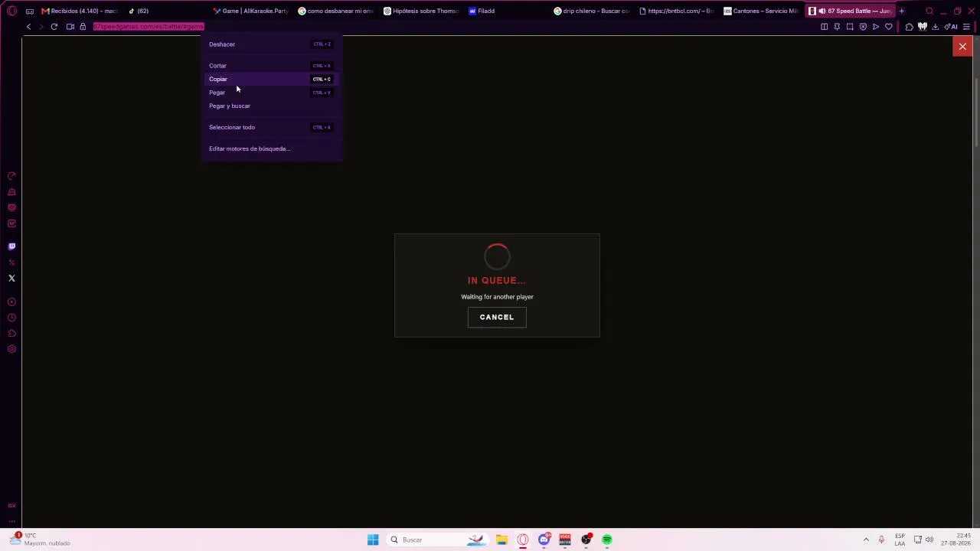This screenshot has height=551, width=980.
Task: Click the 'IN QUEUE...' heading
Action: pyautogui.click(x=497, y=280)
